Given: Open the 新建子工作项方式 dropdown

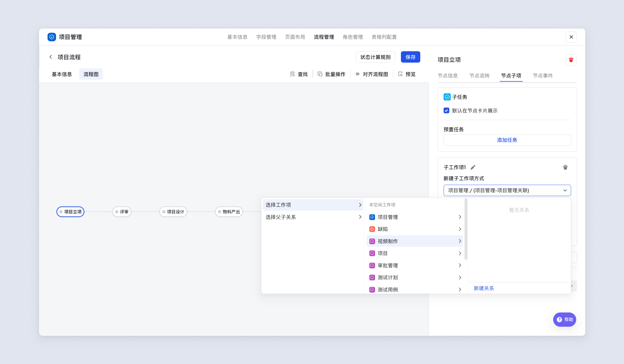Looking at the screenshot, I should 507,190.
